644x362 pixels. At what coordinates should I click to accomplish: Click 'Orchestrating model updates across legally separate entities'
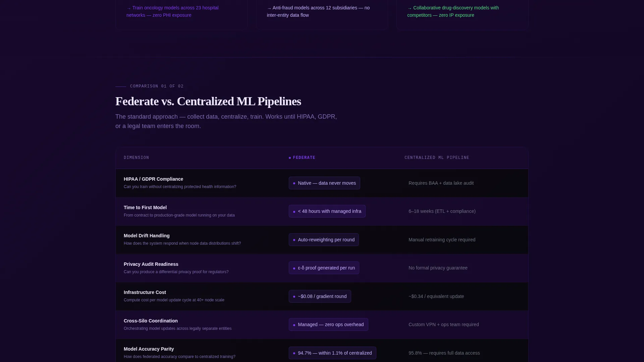[177, 328]
